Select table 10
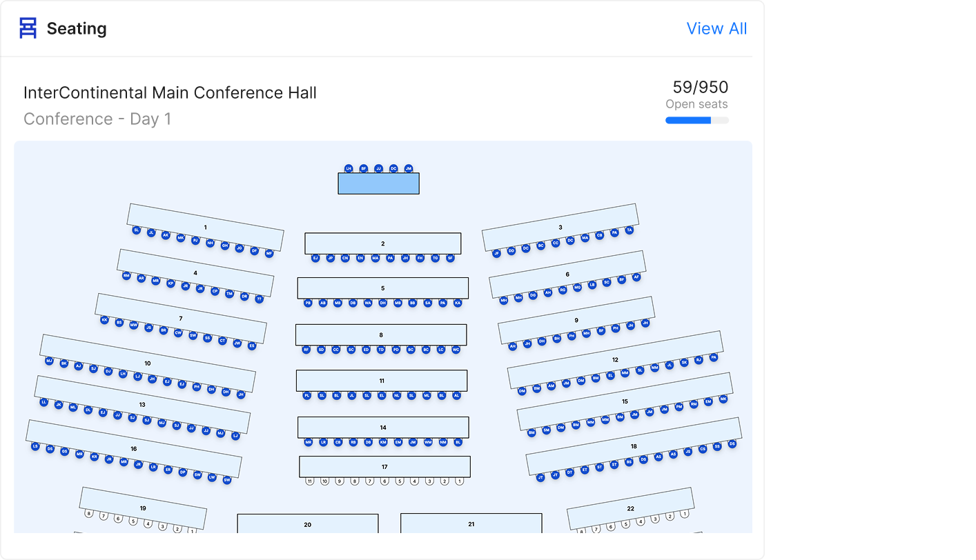The image size is (976, 560). pos(148,363)
